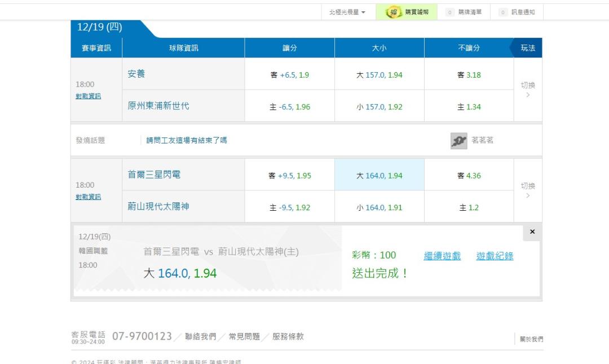609x364 pixels.
Task: Open the 聯絡我們 page
Action: (200, 336)
